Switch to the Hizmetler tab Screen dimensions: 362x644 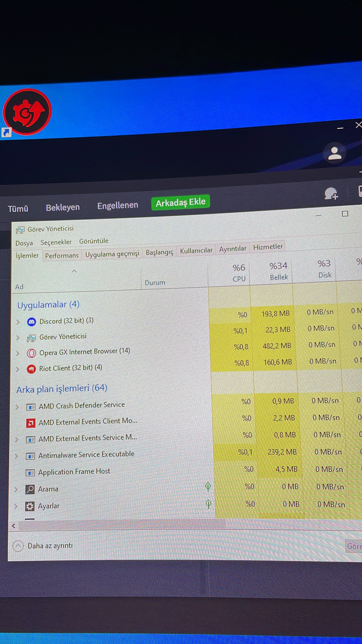[x=268, y=247]
